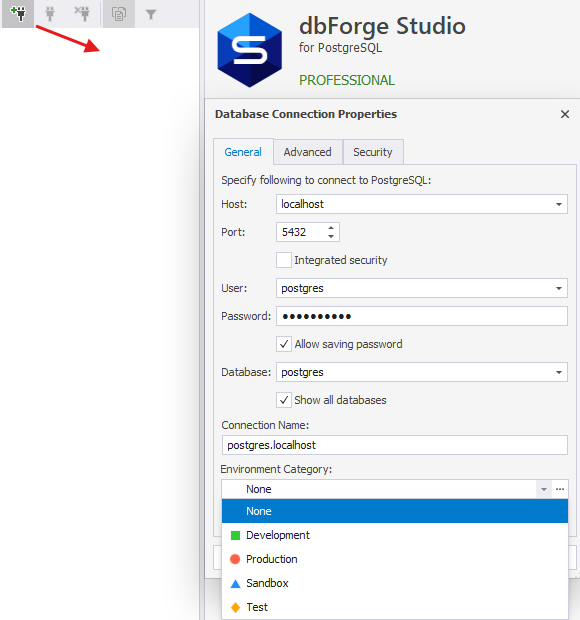Click the PROFESSIONAL edition label

click(347, 80)
